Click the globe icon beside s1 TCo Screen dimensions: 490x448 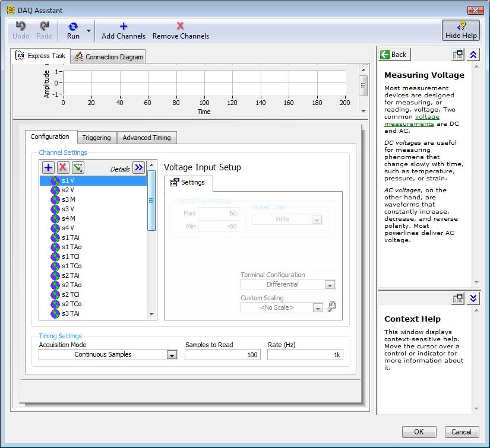click(x=55, y=266)
